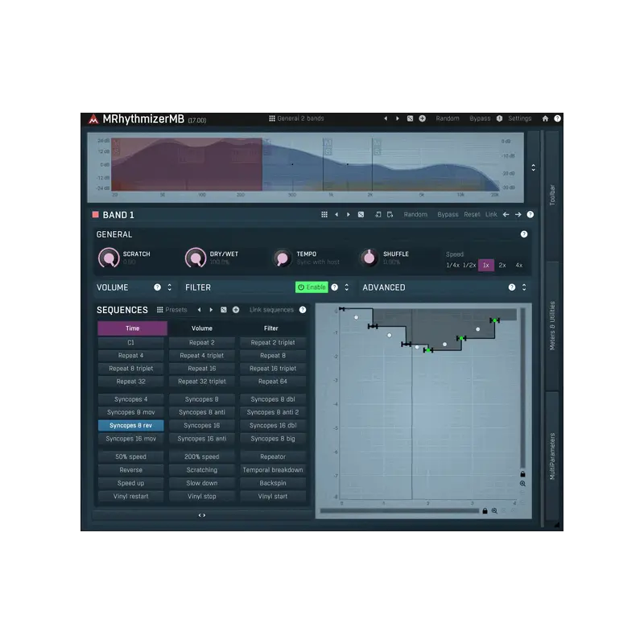644x644 pixels.
Task: Load next preset in top title bar
Action: tap(397, 118)
